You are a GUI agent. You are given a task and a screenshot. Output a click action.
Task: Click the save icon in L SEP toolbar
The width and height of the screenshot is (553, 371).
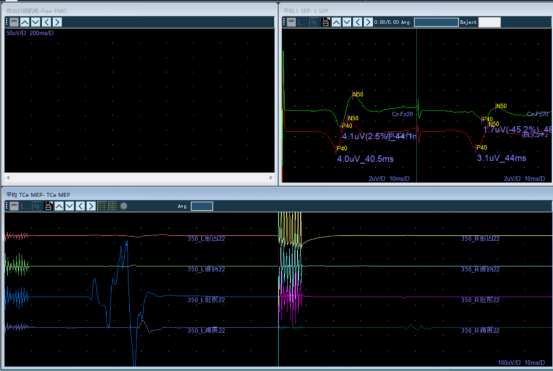[x=326, y=22]
